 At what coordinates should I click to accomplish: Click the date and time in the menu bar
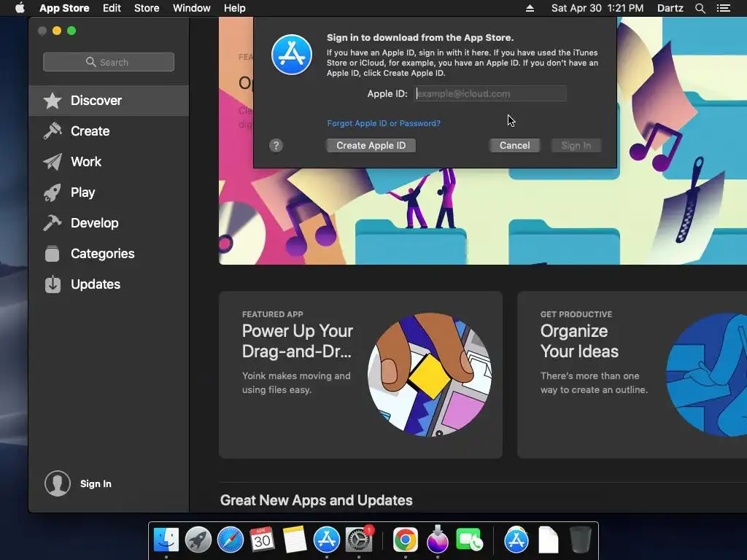click(597, 8)
